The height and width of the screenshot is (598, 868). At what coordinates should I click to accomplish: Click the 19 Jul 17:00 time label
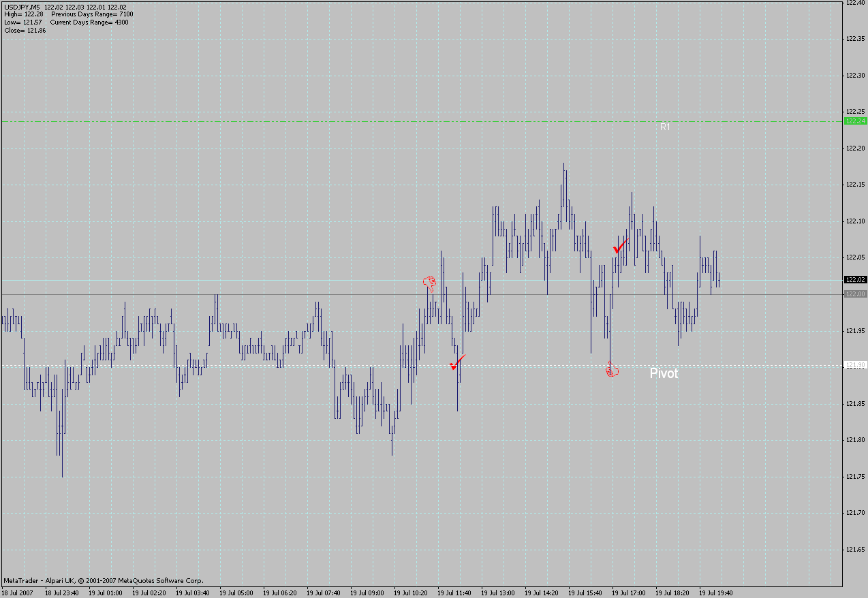click(x=629, y=593)
